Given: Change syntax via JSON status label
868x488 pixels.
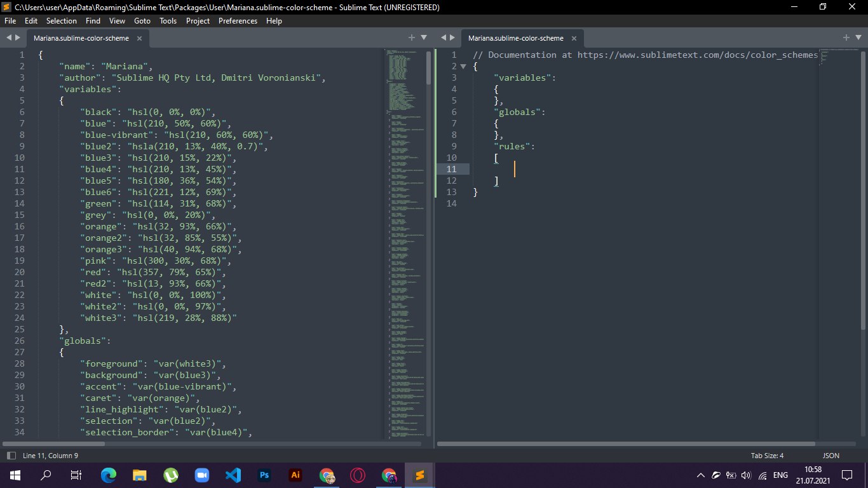Looking at the screenshot, I should (x=831, y=456).
